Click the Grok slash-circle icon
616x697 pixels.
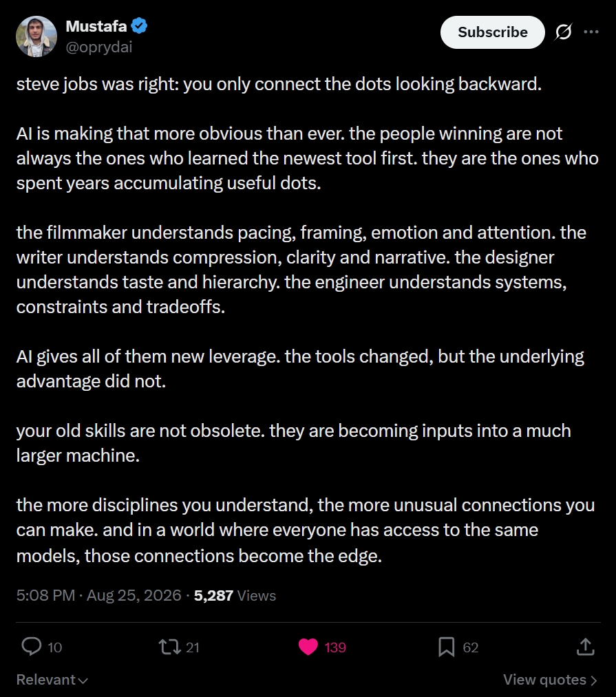pos(564,32)
